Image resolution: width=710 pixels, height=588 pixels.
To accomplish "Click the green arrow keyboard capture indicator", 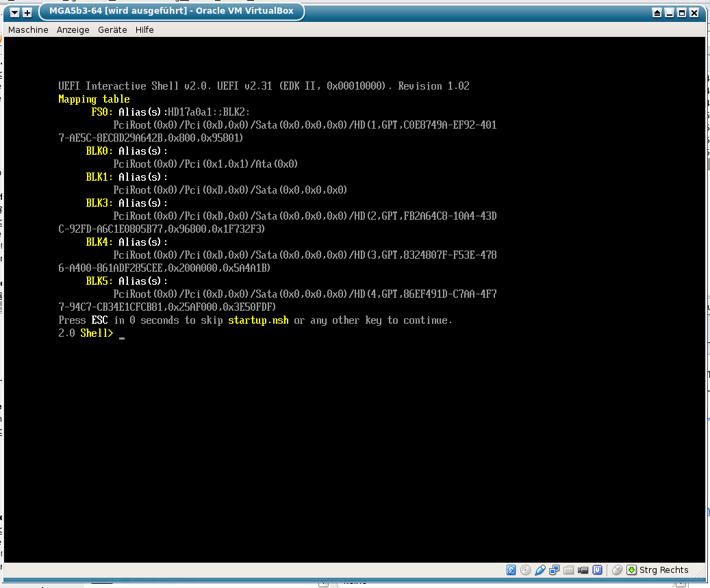I will tap(632, 570).
